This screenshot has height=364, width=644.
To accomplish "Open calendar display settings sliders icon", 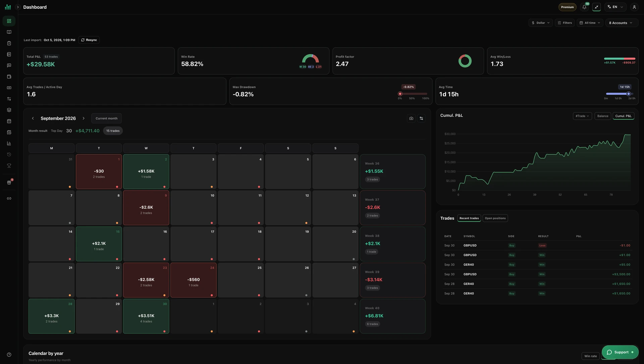I will click(x=421, y=118).
